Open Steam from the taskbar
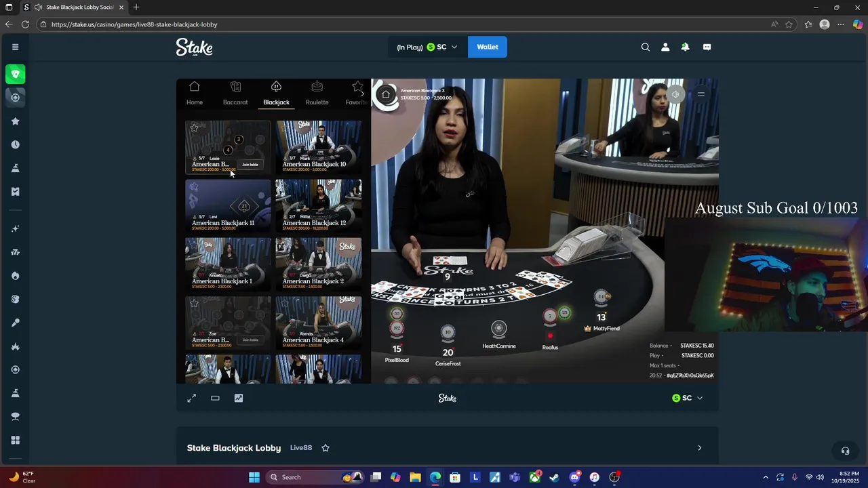Viewport: 868px width, 488px height. coord(554,477)
